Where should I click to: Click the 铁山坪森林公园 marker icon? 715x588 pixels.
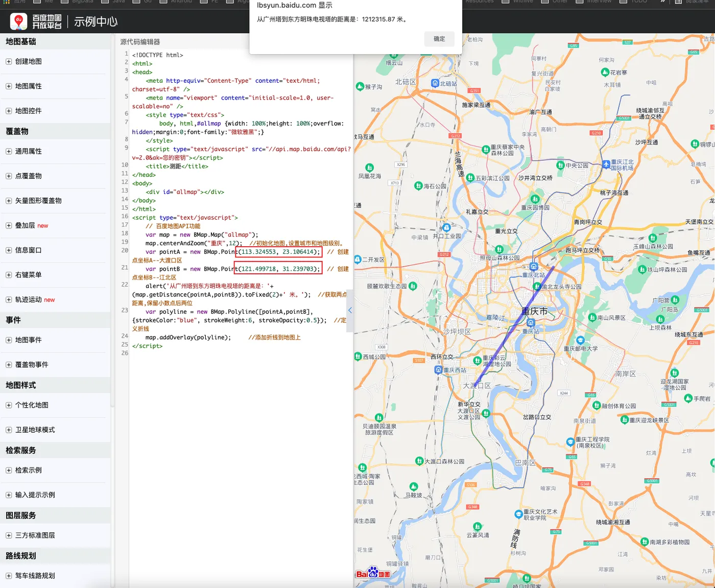pos(642,269)
